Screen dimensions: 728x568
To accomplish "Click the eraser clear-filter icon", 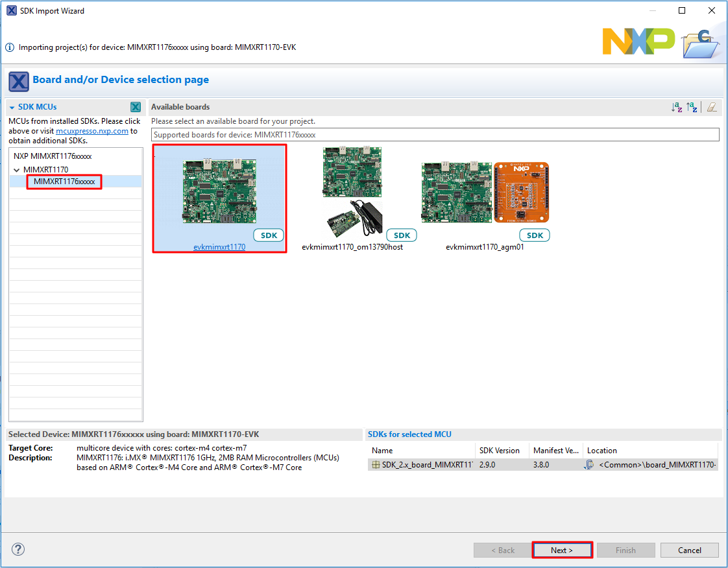I will tap(712, 108).
